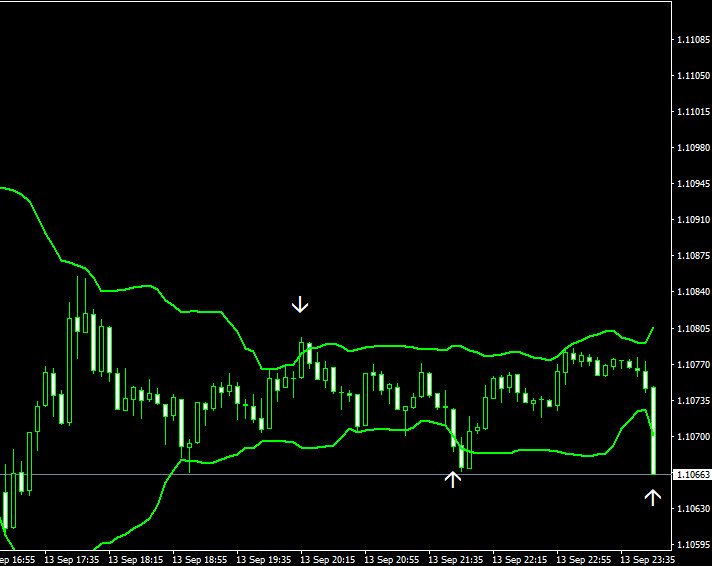The image size is (712, 566).
Task: Click the 13 Sep 20:55 time label
Action: click(391, 560)
